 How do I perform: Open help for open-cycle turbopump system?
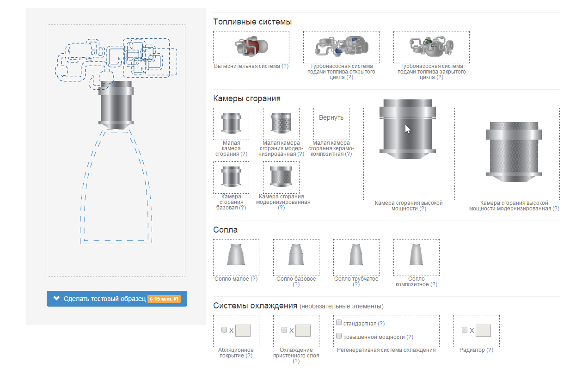point(349,77)
